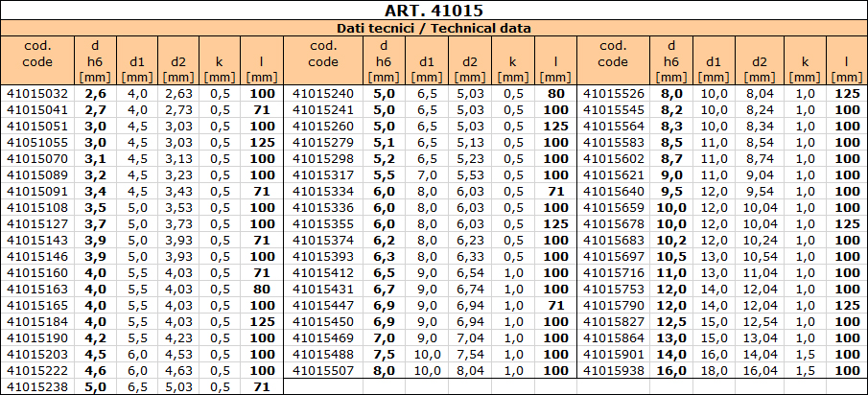Select code 41015240 cell
The image size is (868, 395).
click(322, 94)
